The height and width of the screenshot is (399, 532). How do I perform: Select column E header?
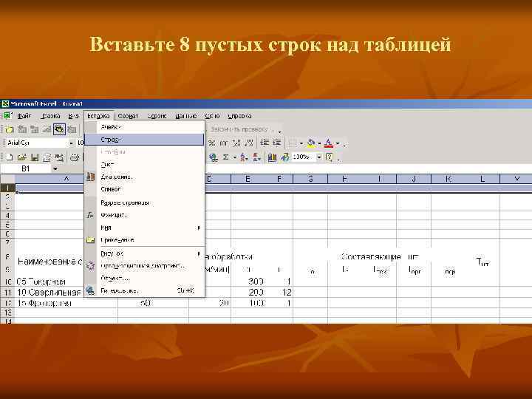point(248,179)
